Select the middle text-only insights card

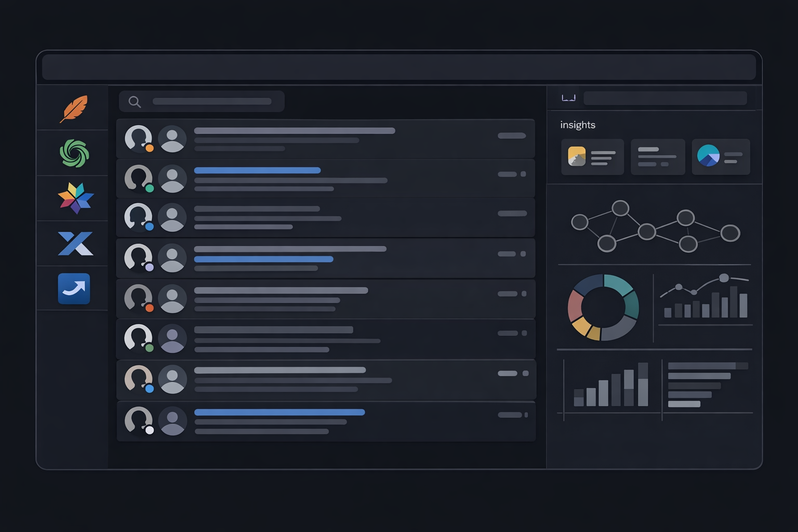tap(657, 156)
